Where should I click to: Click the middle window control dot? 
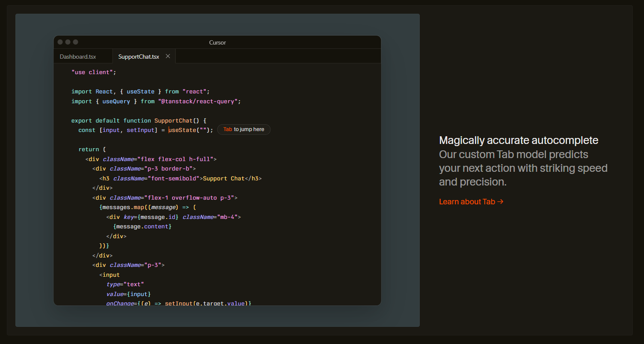tap(68, 42)
